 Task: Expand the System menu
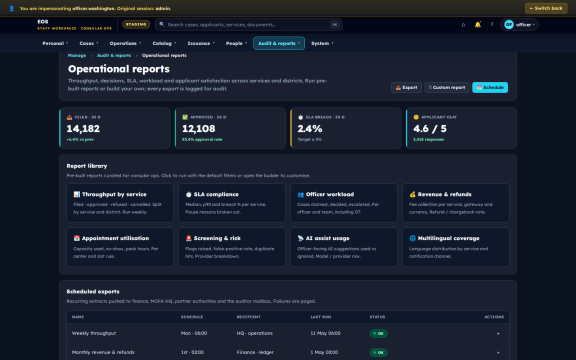[x=322, y=43]
